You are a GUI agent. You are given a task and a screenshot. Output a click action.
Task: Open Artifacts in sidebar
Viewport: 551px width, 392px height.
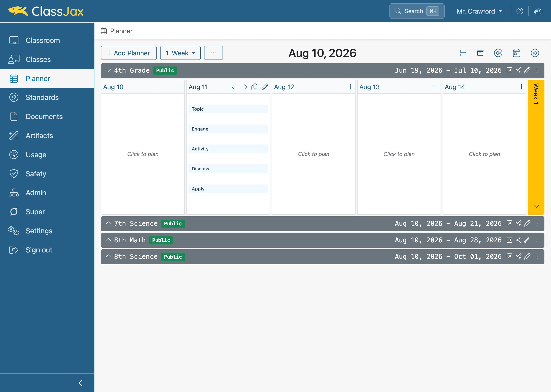click(47, 135)
